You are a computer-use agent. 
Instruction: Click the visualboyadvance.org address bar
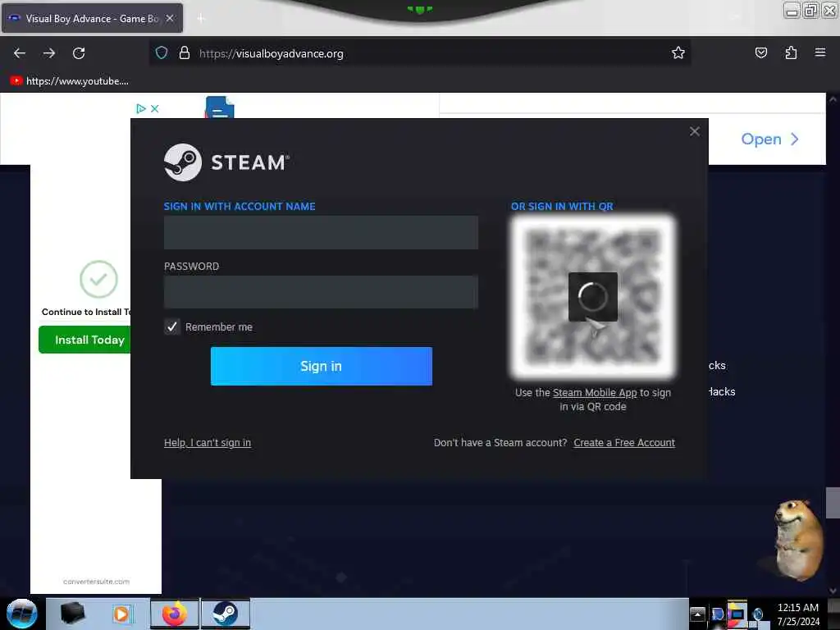point(420,53)
